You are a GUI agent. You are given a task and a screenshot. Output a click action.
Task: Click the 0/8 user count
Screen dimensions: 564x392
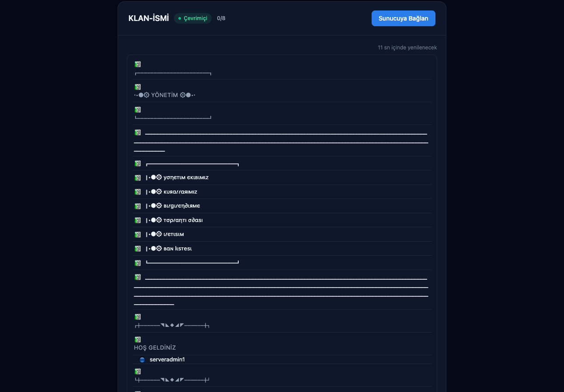click(x=221, y=18)
